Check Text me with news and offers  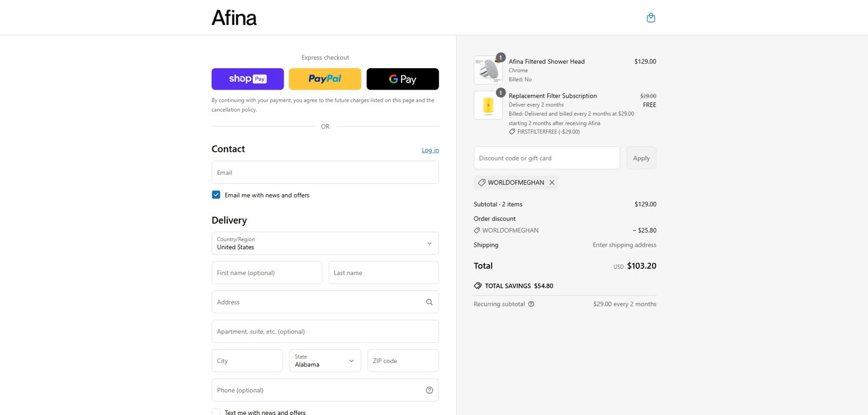click(x=216, y=412)
